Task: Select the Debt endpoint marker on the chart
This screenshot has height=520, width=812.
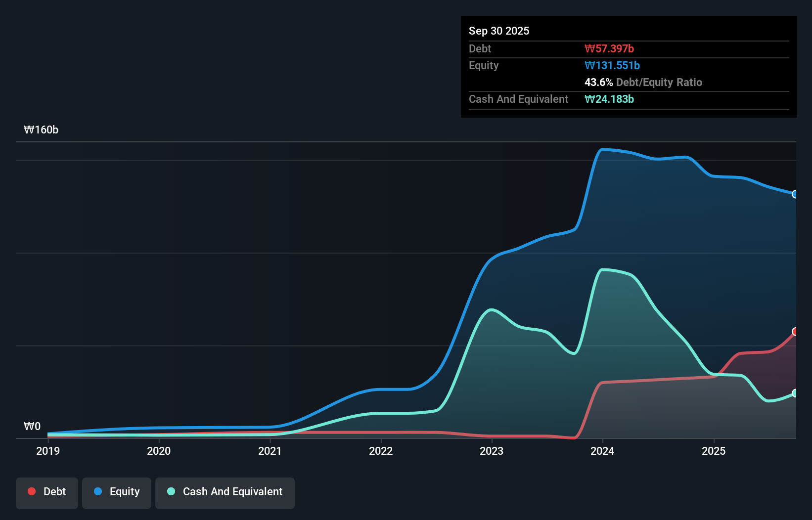Action: [x=795, y=332]
